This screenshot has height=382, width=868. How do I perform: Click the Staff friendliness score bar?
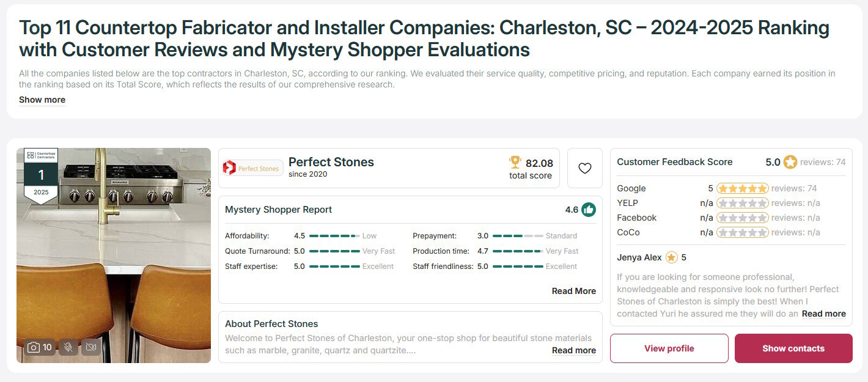(x=518, y=266)
